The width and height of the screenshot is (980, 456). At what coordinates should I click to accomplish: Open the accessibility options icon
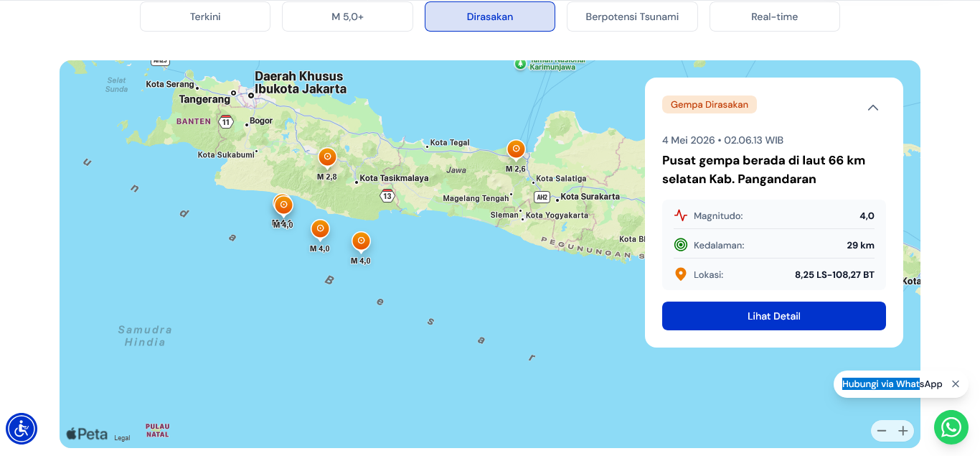(22, 429)
